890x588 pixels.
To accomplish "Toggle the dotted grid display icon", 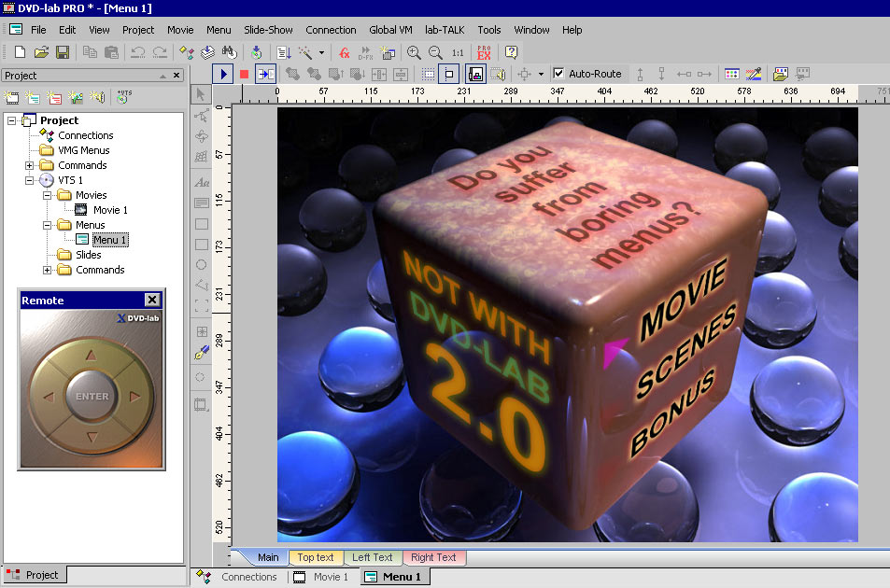I will coord(428,74).
